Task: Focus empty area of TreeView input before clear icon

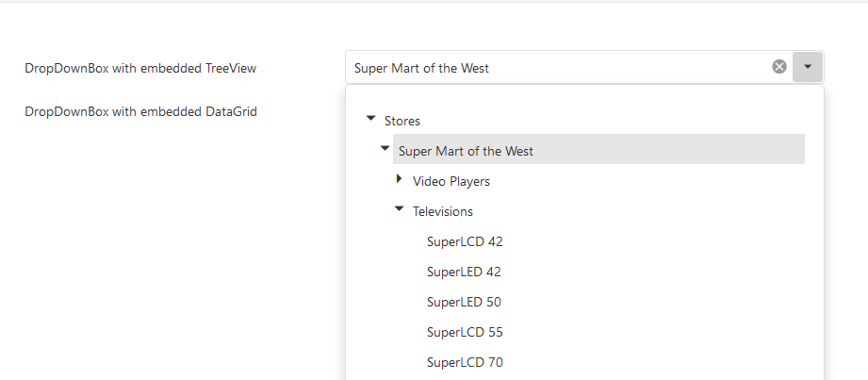Action: click(x=641, y=68)
